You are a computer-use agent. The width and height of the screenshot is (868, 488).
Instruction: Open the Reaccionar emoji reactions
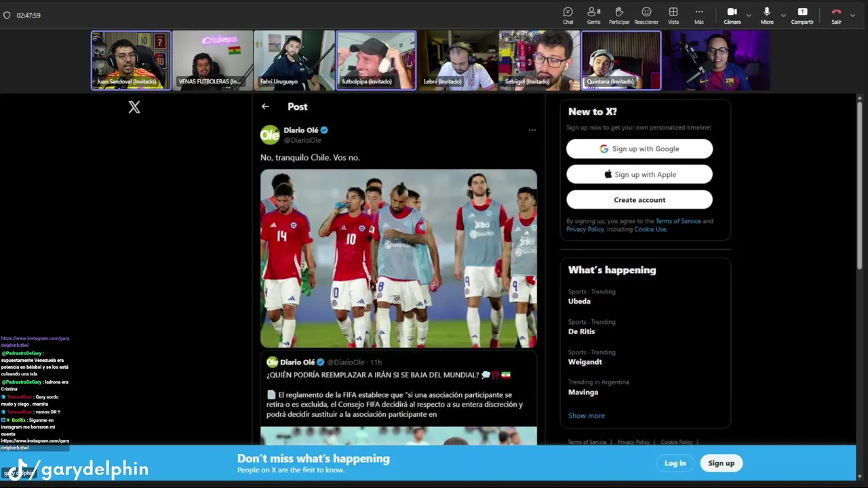[646, 15]
